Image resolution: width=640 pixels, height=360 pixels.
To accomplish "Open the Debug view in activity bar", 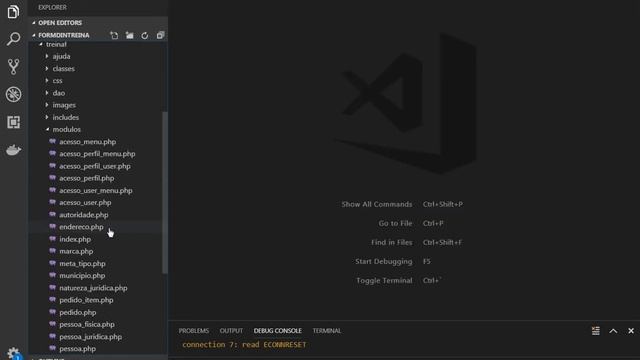I will pyautogui.click(x=13, y=94).
